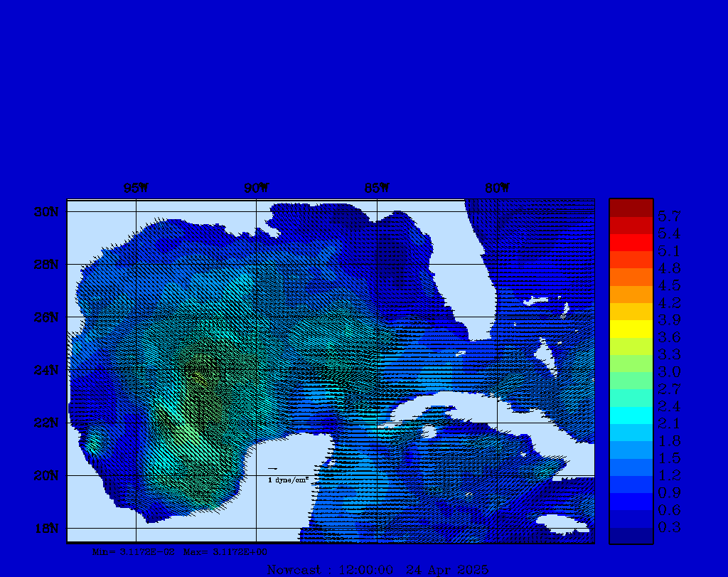
Task: Click the 95W longitude label
Action: point(136,189)
